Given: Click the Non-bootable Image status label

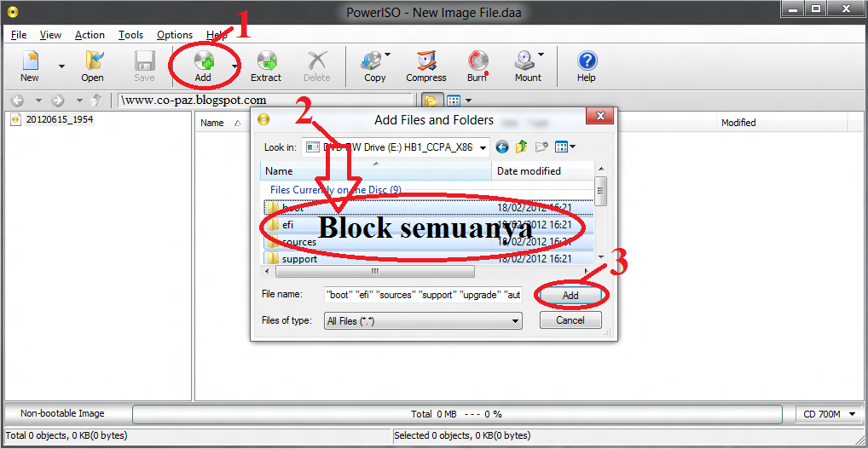Looking at the screenshot, I should [62, 413].
